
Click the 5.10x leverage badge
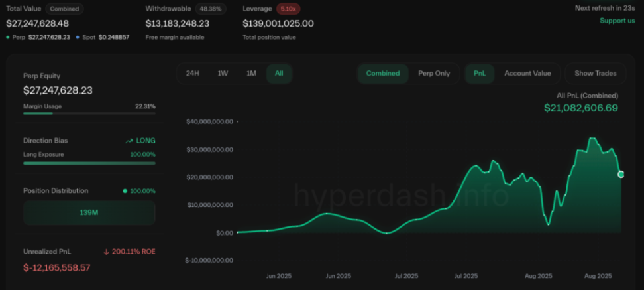pos(288,9)
